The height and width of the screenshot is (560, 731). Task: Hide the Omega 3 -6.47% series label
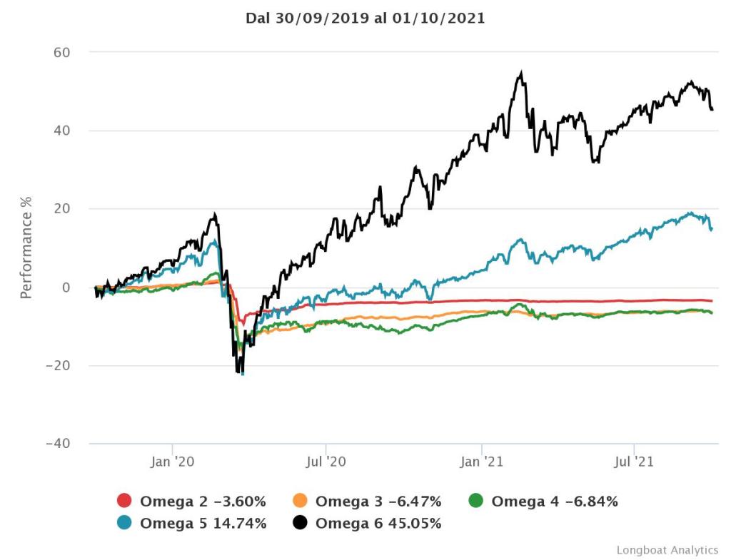[378, 501]
